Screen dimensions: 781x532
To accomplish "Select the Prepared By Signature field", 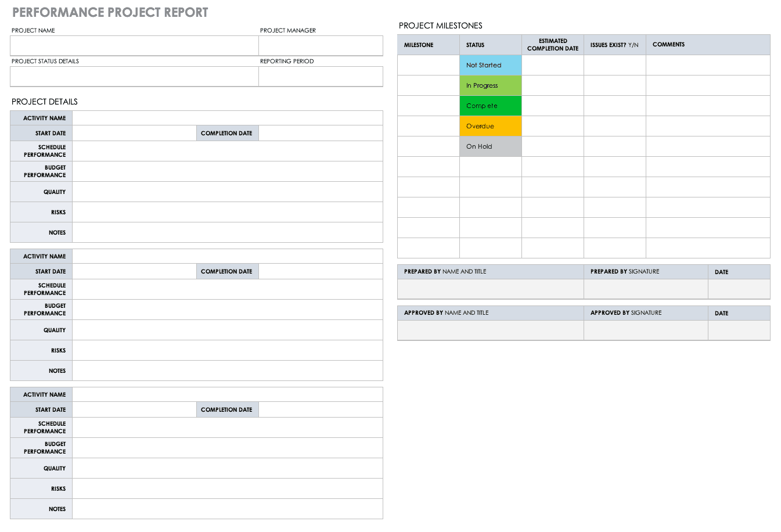I will click(645, 289).
